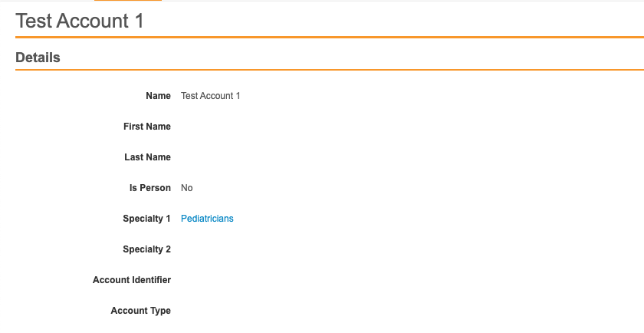Click the empty Last Name value area

[x=230, y=157]
